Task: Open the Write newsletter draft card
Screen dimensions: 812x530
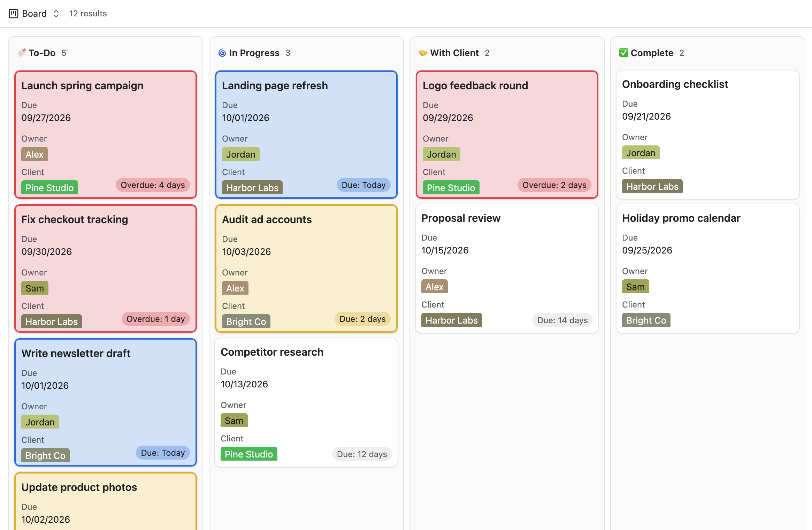Action: pyautogui.click(x=106, y=402)
